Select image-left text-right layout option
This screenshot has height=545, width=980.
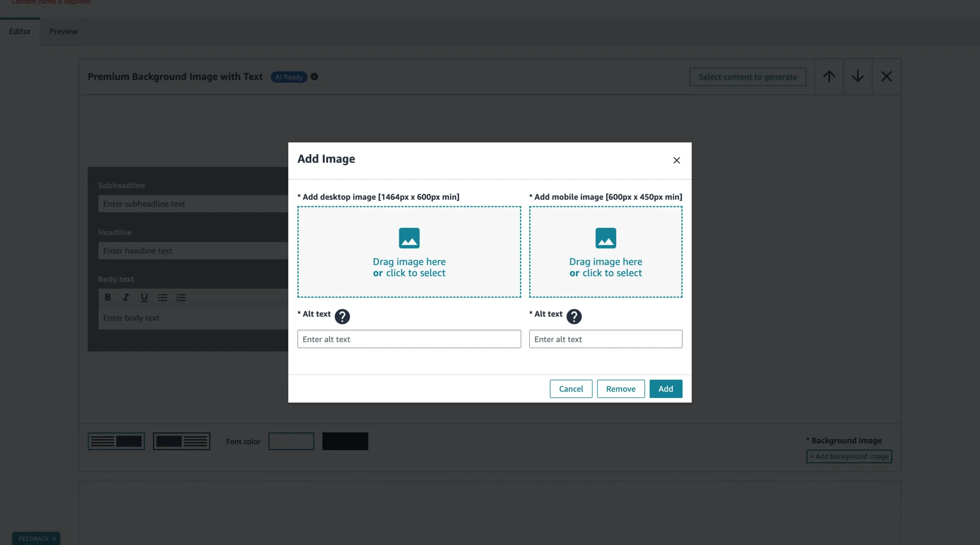(x=181, y=441)
